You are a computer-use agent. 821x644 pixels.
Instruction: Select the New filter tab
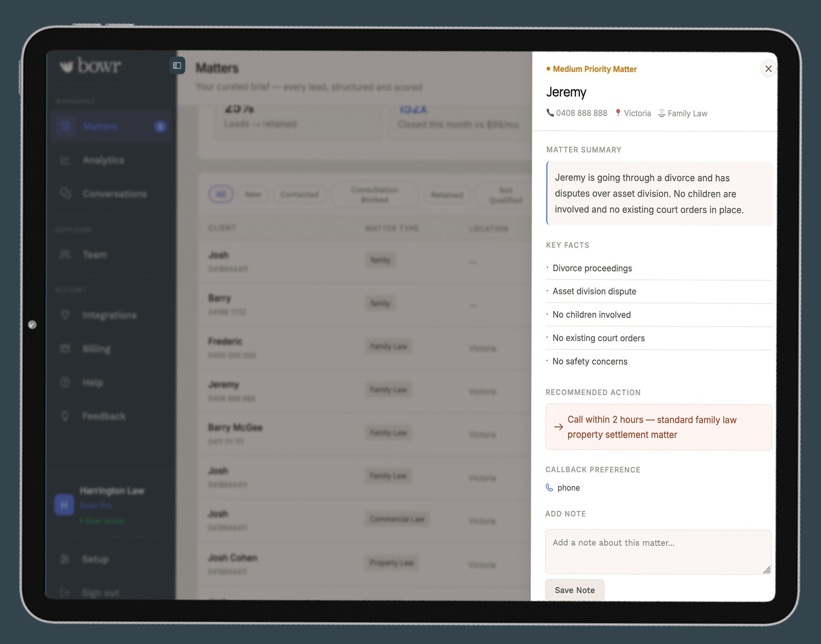point(253,194)
